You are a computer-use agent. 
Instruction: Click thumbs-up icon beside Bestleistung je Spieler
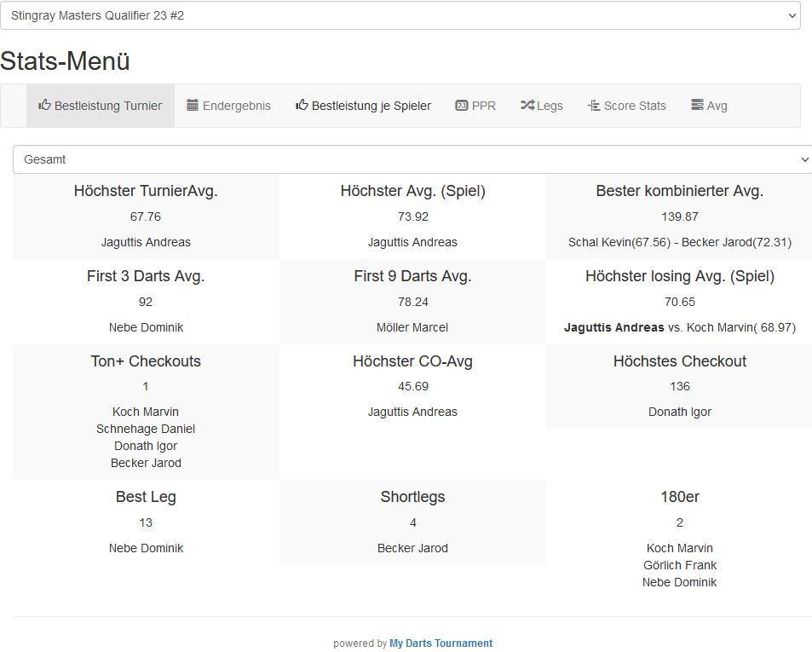coord(302,106)
